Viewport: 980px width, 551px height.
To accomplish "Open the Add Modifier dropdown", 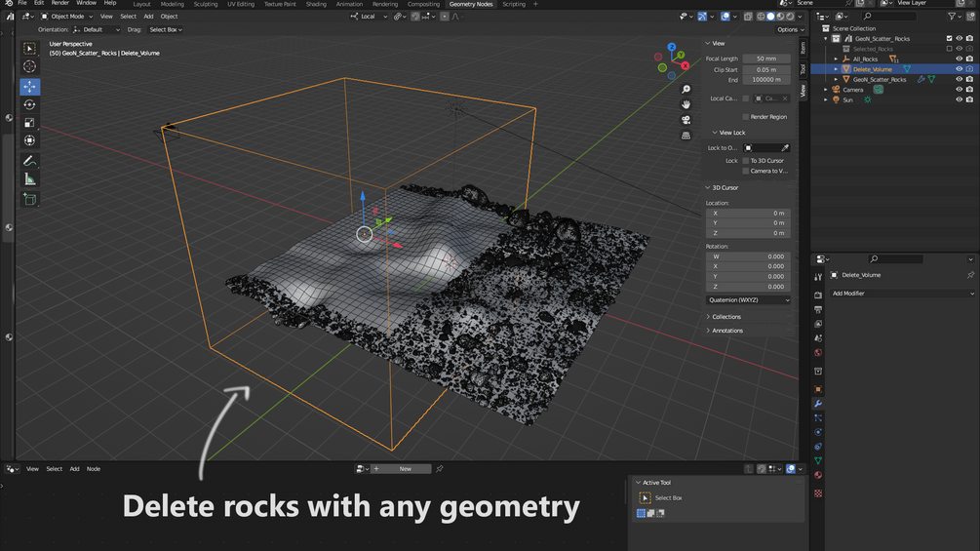I will click(903, 293).
